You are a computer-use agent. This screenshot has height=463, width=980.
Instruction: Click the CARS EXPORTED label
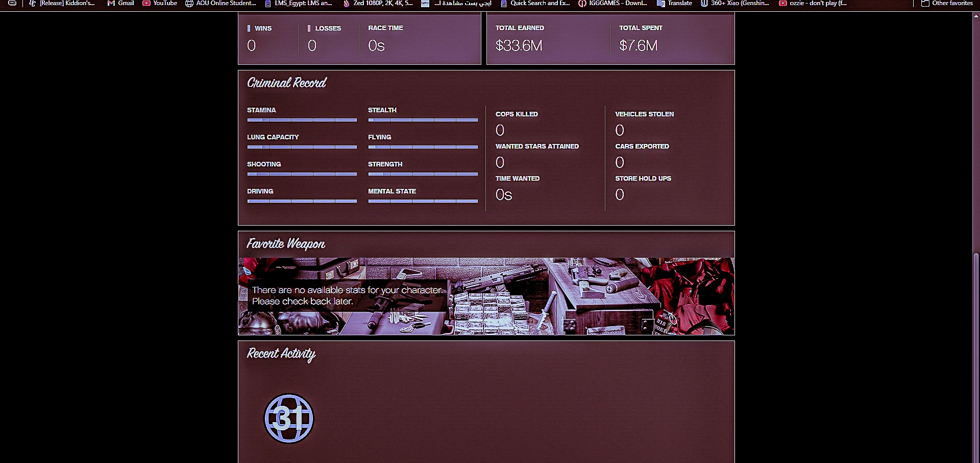point(642,147)
